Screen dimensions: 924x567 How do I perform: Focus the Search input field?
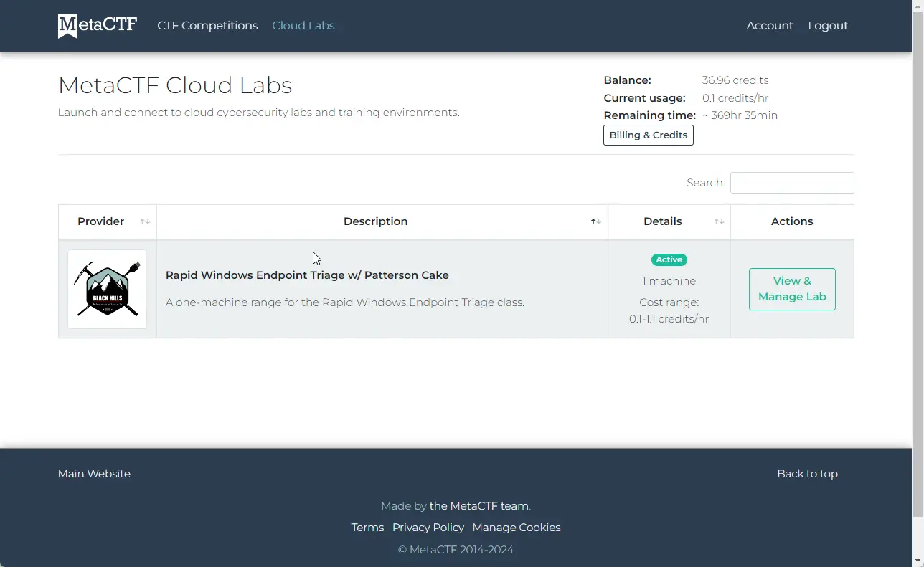tap(792, 183)
